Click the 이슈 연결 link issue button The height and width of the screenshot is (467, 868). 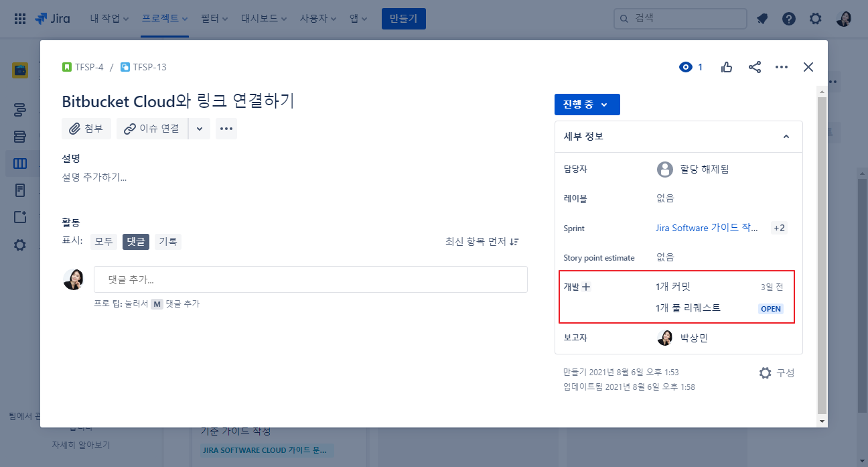point(152,129)
